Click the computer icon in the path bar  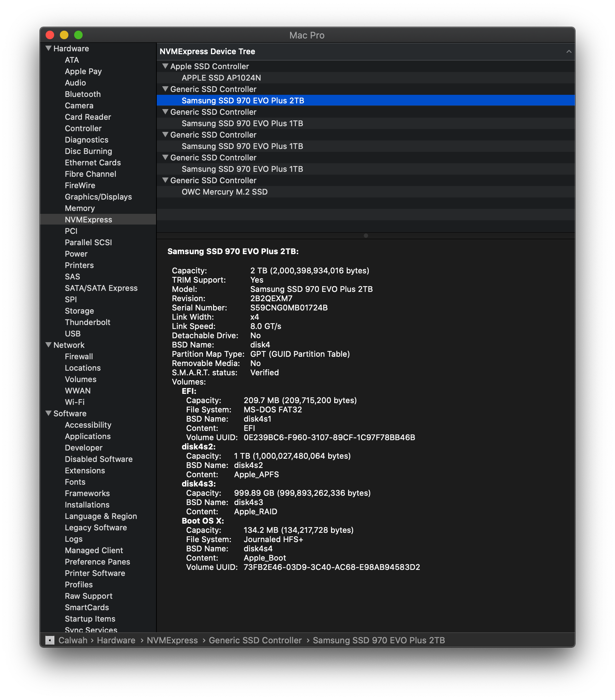tap(50, 640)
